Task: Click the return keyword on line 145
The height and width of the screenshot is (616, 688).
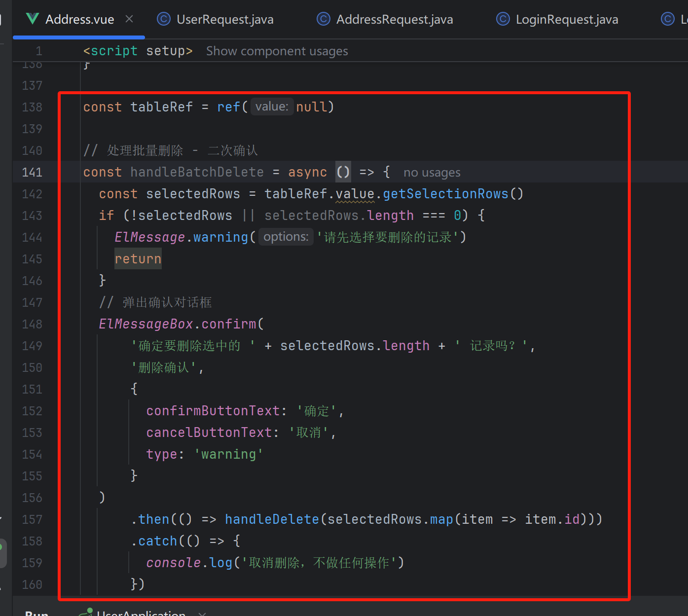Action: pyautogui.click(x=138, y=259)
